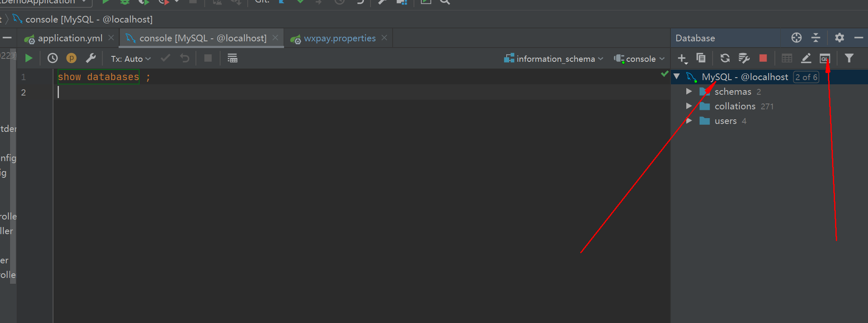Open the Tx: Auto transaction mode dropdown

point(131,59)
